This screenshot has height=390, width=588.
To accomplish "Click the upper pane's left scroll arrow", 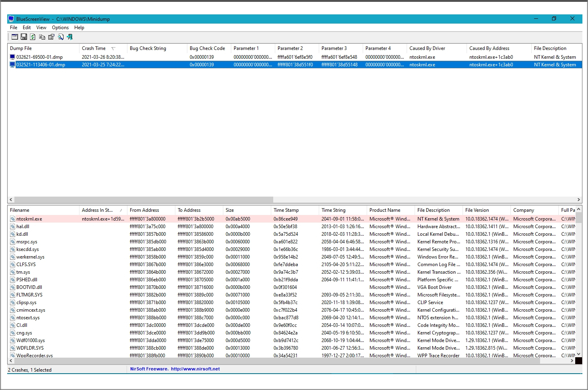I will [11, 199].
